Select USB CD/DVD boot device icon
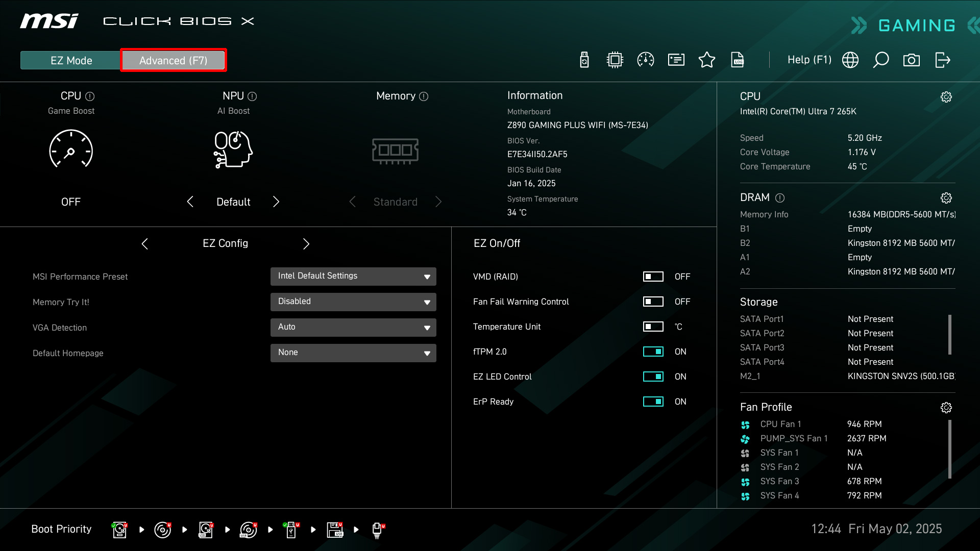 coord(249,530)
